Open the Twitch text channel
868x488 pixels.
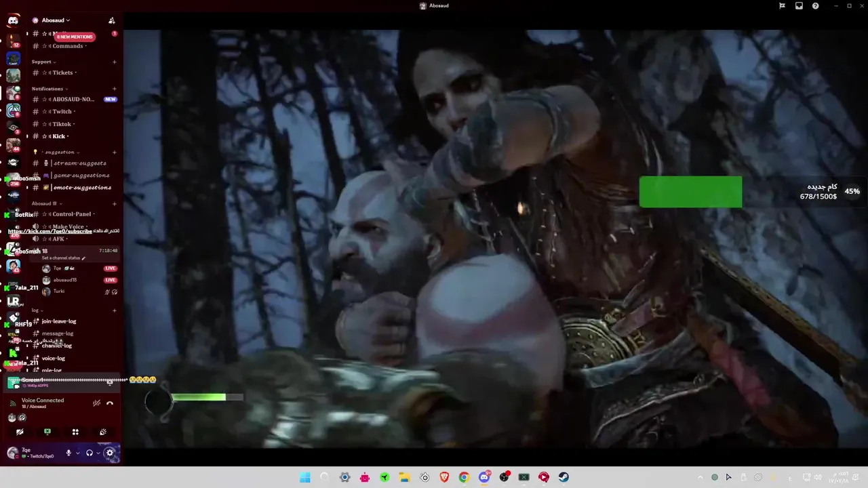pos(75,112)
